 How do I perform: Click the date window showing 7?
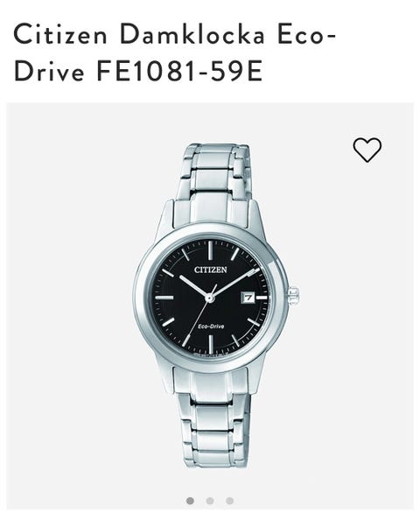click(248, 298)
